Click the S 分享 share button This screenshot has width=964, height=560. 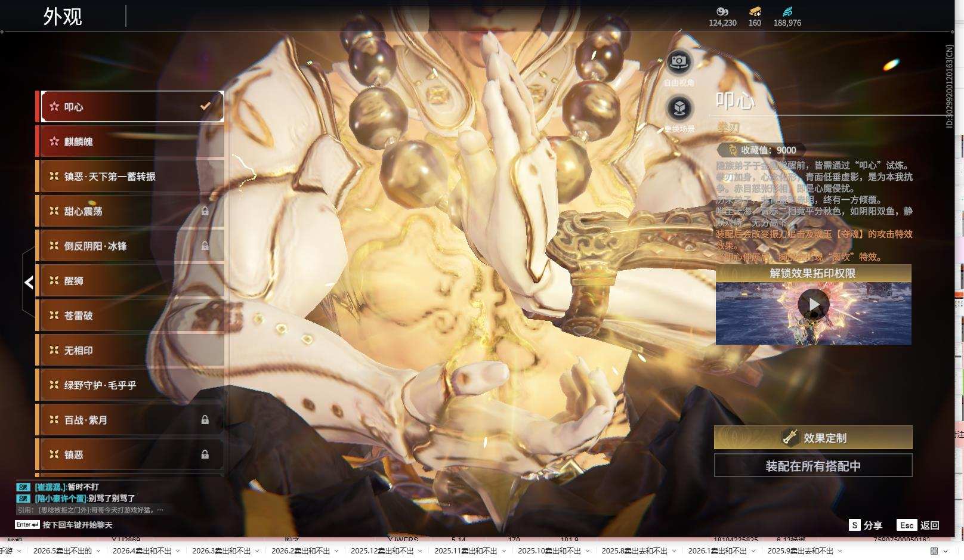(x=866, y=525)
